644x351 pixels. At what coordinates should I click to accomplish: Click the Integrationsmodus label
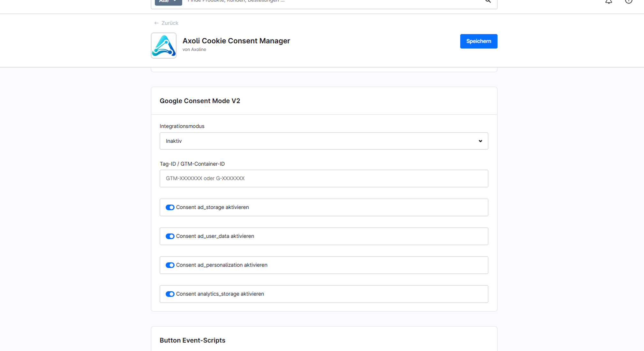(x=182, y=126)
